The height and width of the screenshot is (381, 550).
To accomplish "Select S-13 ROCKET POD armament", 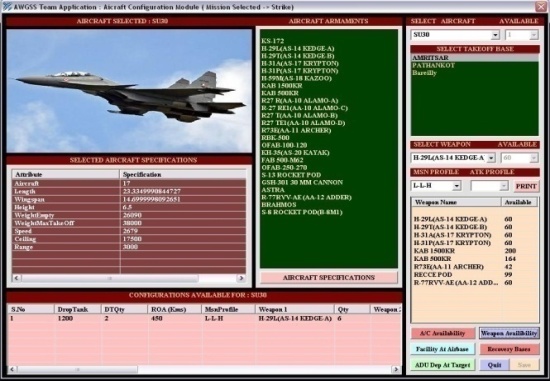I will pos(291,175).
